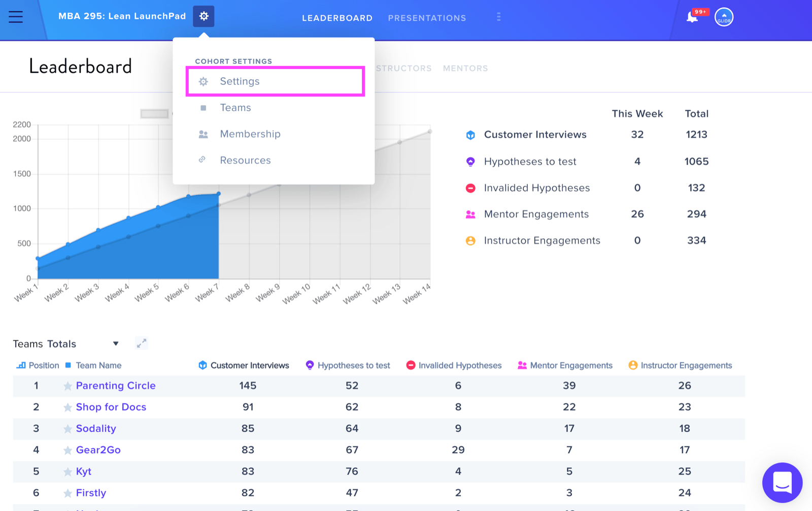Click the three-dot more options icon
812x511 pixels.
pos(499,17)
